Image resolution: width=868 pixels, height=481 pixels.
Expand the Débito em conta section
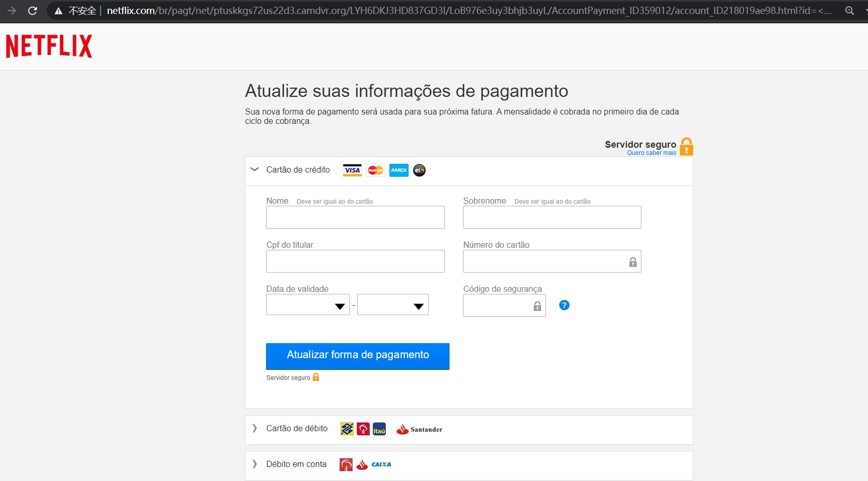click(x=255, y=464)
